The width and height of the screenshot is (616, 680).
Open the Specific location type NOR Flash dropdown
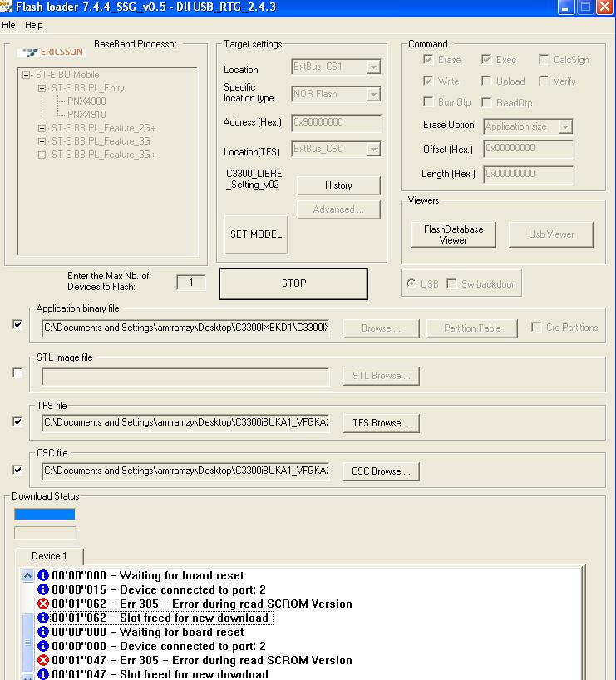(x=373, y=94)
